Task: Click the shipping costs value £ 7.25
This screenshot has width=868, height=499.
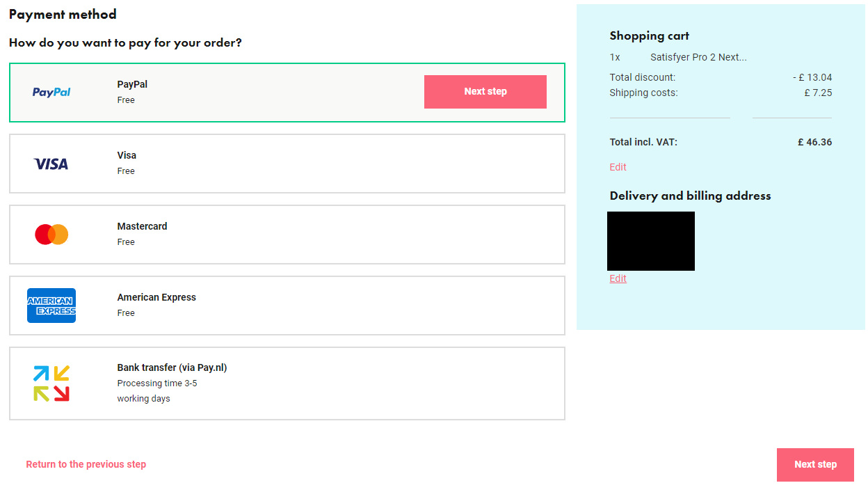Action: pyautogui.click(x=818, y=93)
